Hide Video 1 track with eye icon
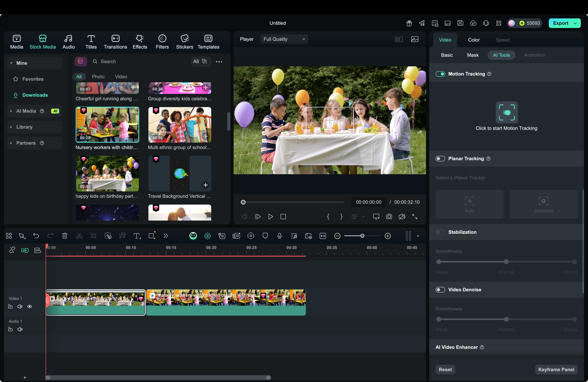588x382 pixels. point(30,307)
